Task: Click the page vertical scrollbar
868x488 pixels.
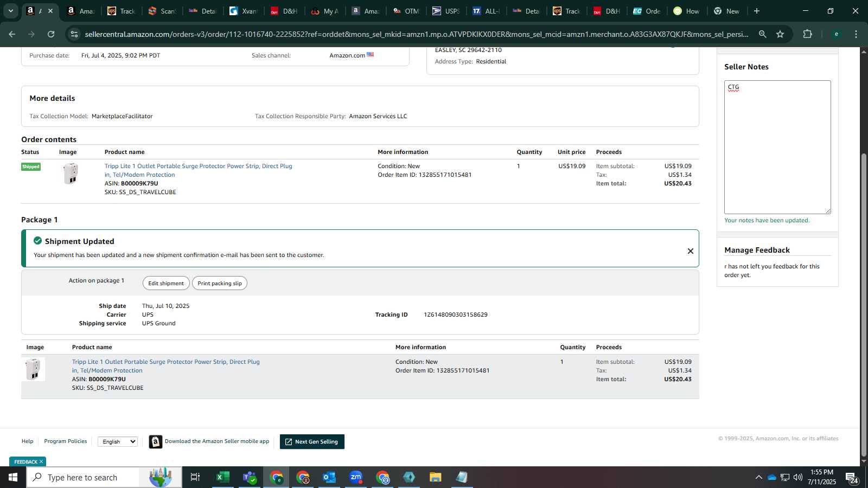Action: [864, 304]
